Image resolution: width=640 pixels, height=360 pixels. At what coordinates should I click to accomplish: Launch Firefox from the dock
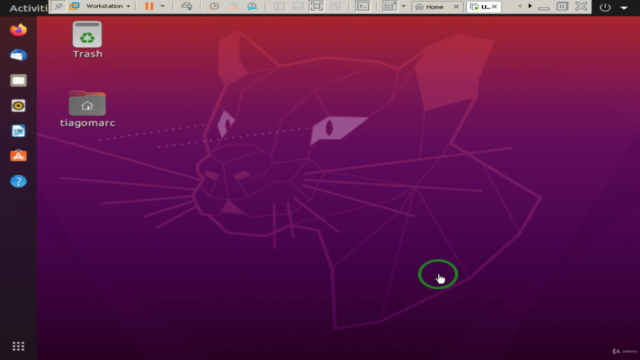click(18, 30)
